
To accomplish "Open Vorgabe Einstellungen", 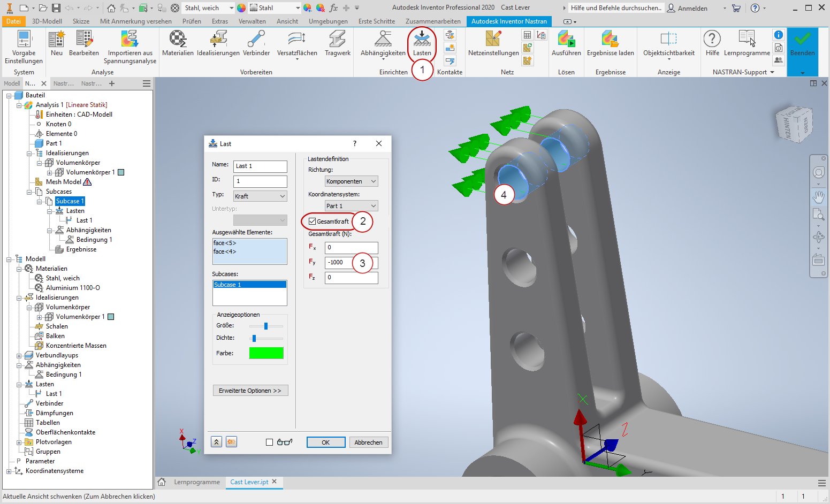I will 24,47.
